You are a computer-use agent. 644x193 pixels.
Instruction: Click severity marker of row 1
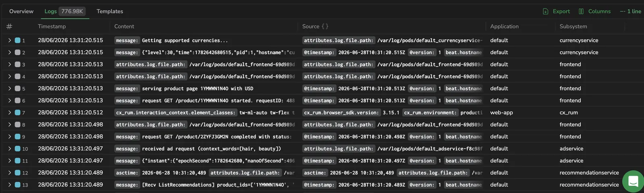18,40
